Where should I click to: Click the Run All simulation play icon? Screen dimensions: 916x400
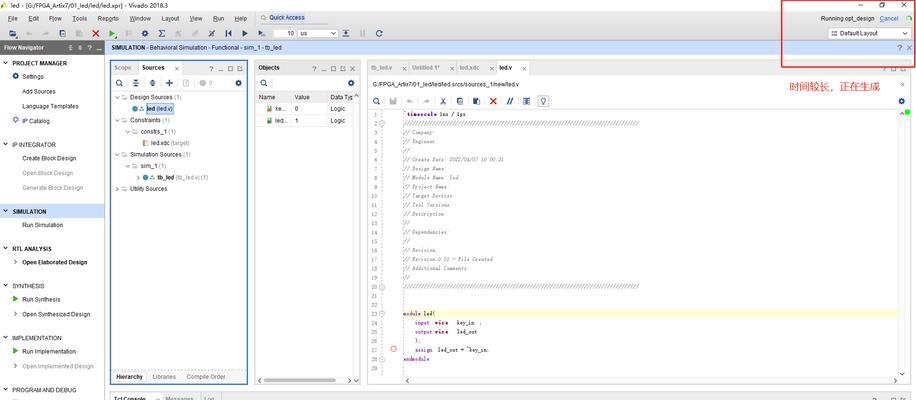click(x=245, y=34)
